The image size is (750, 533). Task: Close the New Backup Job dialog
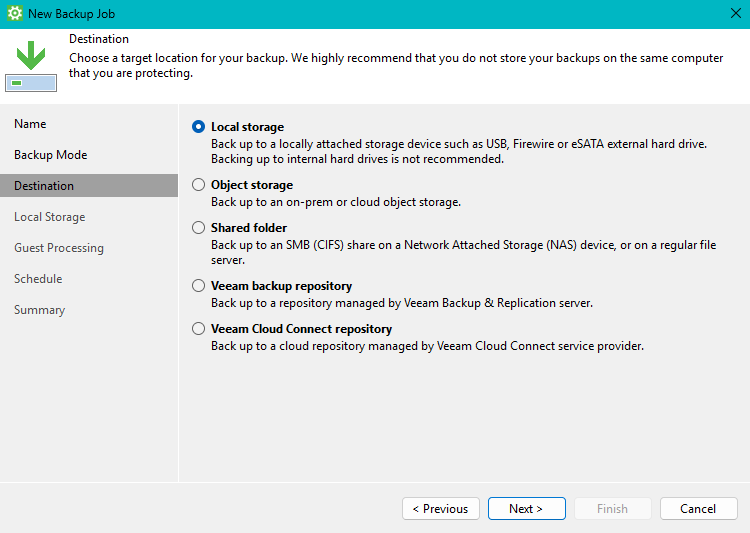coord(735,14)
